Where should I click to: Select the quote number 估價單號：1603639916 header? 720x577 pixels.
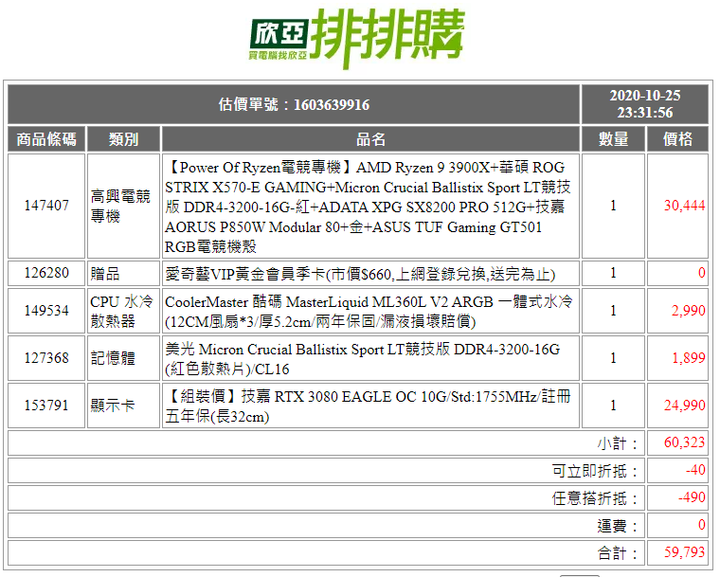tap(294, 104)
